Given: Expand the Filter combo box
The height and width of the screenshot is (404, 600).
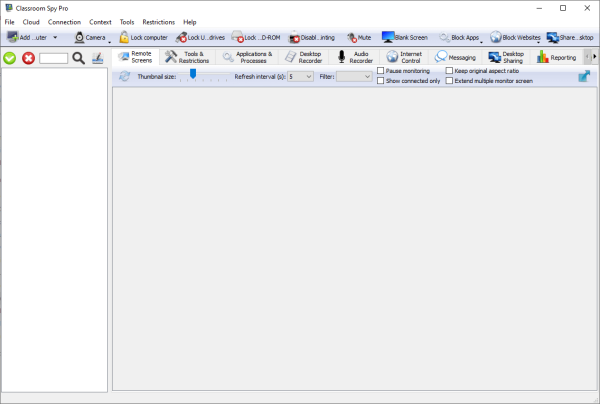Looking at the screenshot, I should [x=365, y=76].
